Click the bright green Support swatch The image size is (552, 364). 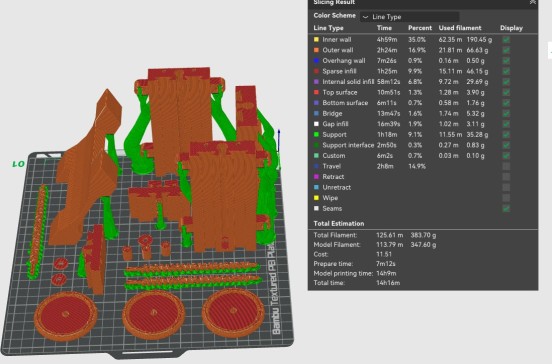[x=316, y=134]
